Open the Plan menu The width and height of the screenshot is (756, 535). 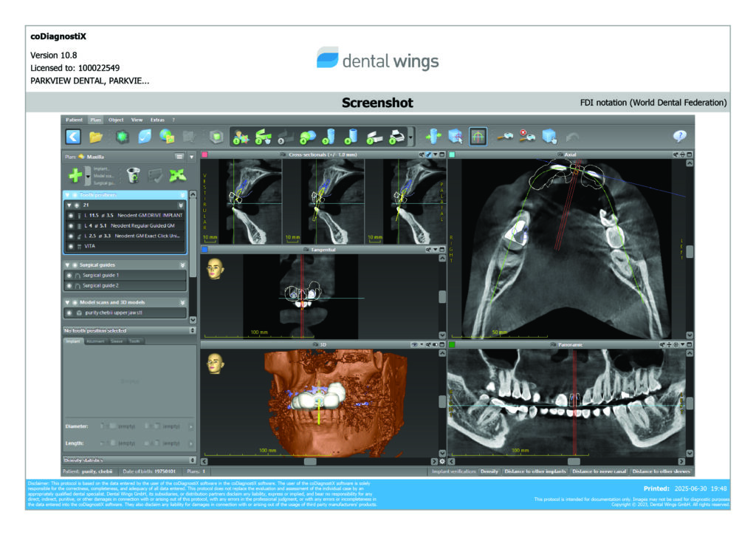coord(95,120)
